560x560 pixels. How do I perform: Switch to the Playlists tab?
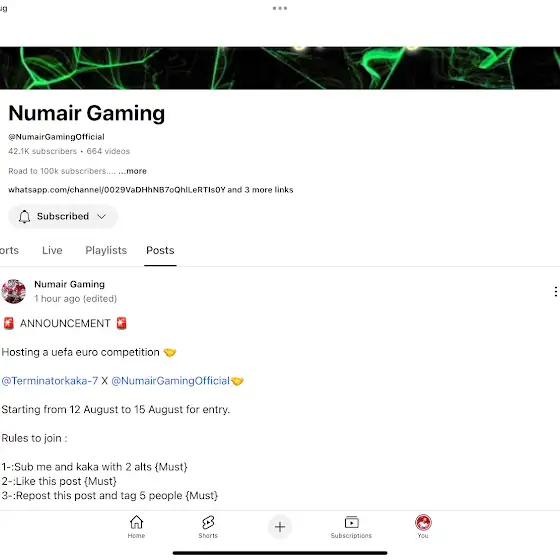[106, 250]
